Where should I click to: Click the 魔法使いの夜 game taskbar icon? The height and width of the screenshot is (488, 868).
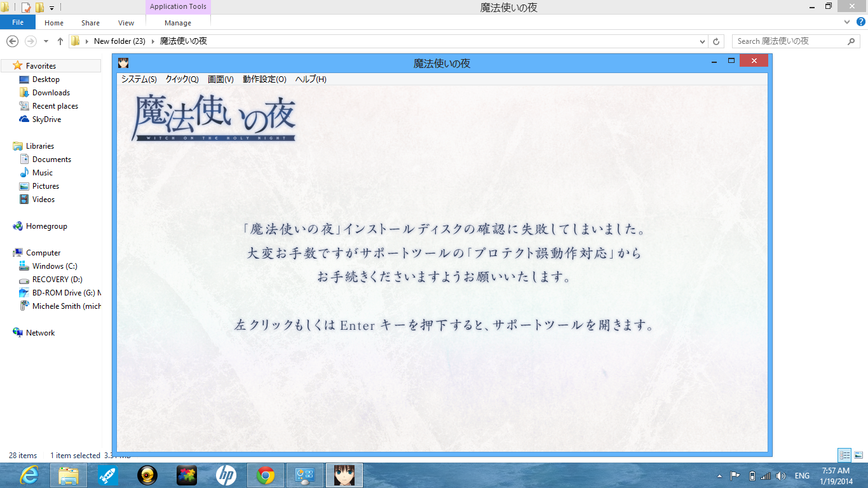click(344, 475)
